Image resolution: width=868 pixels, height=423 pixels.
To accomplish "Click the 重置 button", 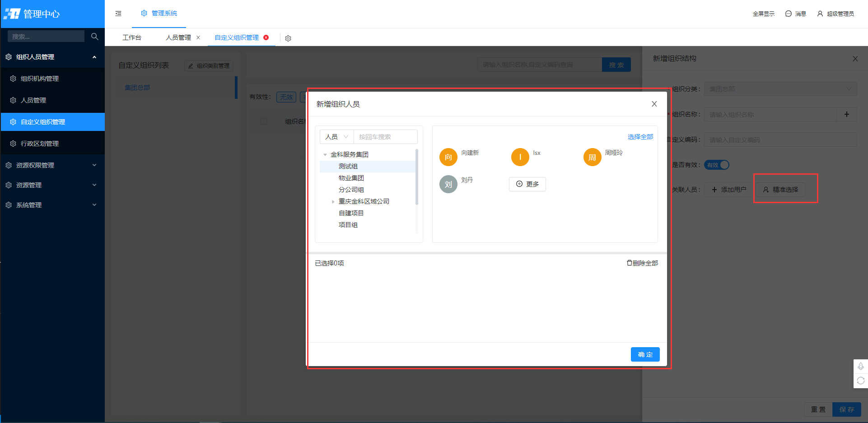I will [x=818, y=409].
